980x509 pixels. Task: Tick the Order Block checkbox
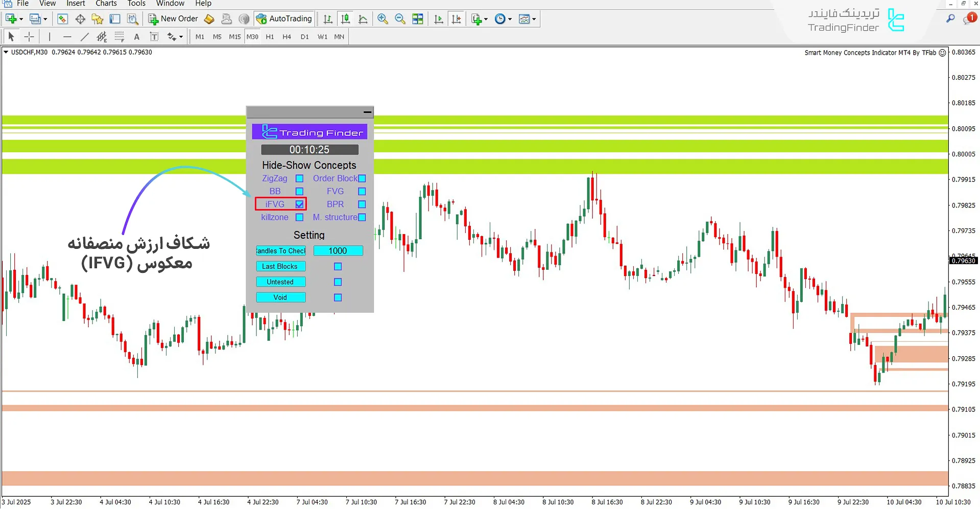[362, 178]
